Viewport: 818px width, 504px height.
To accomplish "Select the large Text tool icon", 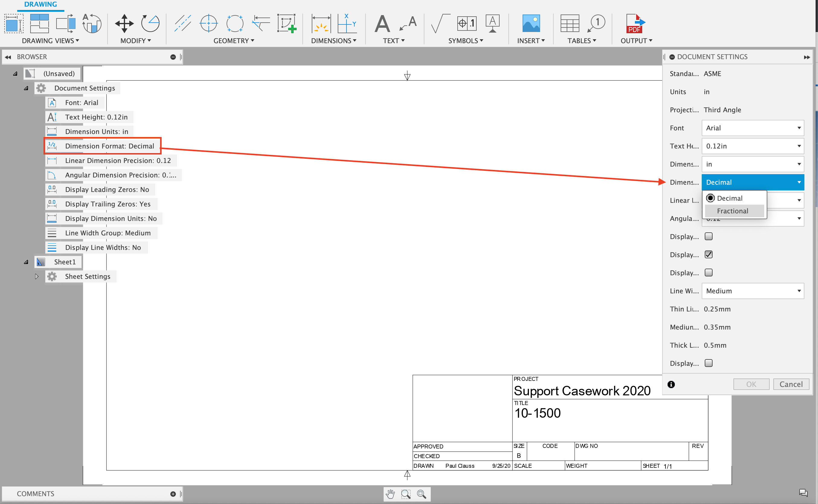I will pyautogui.click(x=382, y=23).
